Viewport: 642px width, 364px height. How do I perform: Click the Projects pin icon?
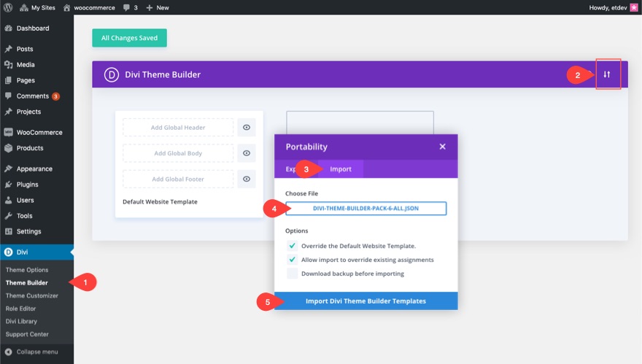click(8, 112)
